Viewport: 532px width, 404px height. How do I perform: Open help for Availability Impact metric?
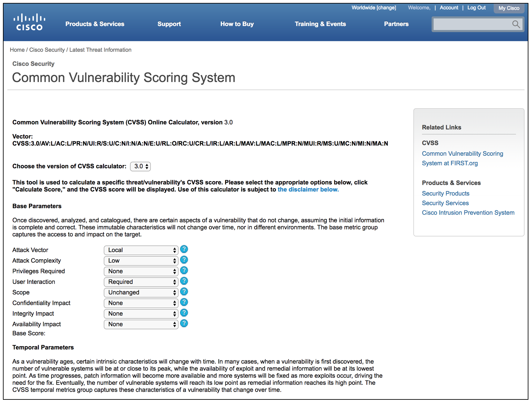point(184,323)
